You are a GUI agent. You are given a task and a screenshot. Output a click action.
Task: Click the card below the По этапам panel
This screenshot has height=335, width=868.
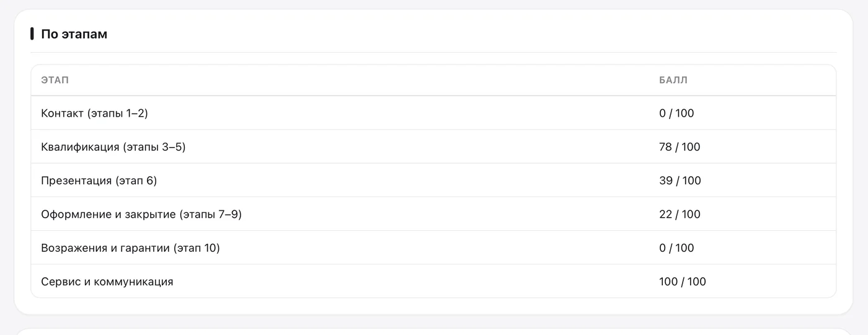[x=433, y=332]
